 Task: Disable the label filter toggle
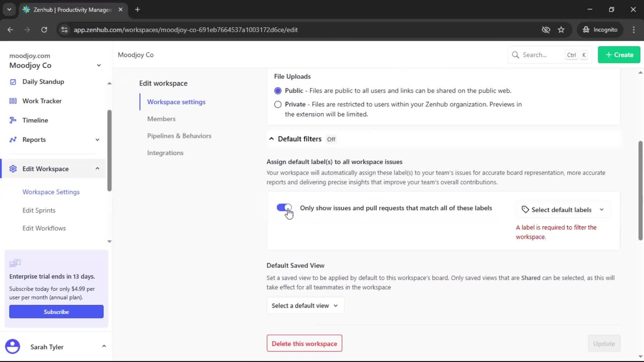coord(284,208)
